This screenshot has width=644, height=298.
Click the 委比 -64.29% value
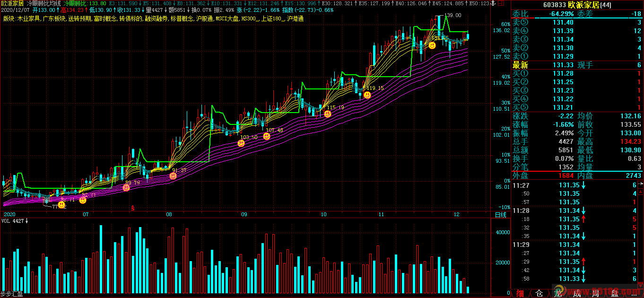(x=561, y=14)
